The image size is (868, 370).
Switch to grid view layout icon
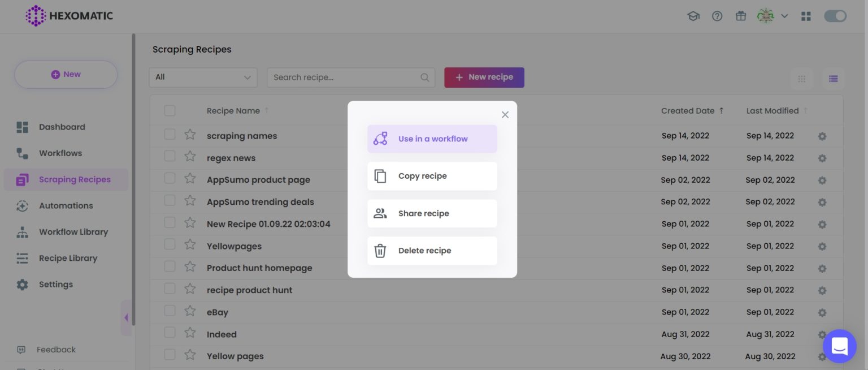[801, 79]
